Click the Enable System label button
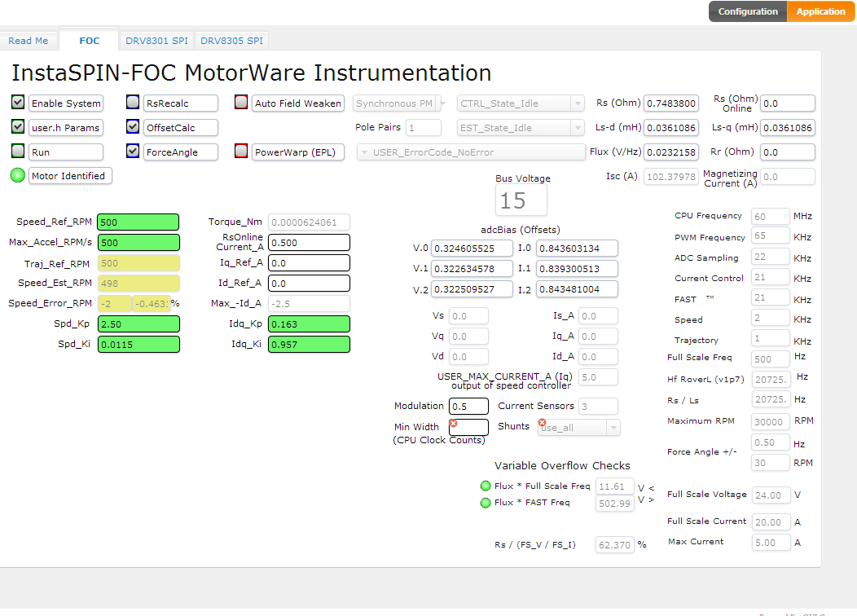This screenshot has height=616, width=857. point(66,103)
